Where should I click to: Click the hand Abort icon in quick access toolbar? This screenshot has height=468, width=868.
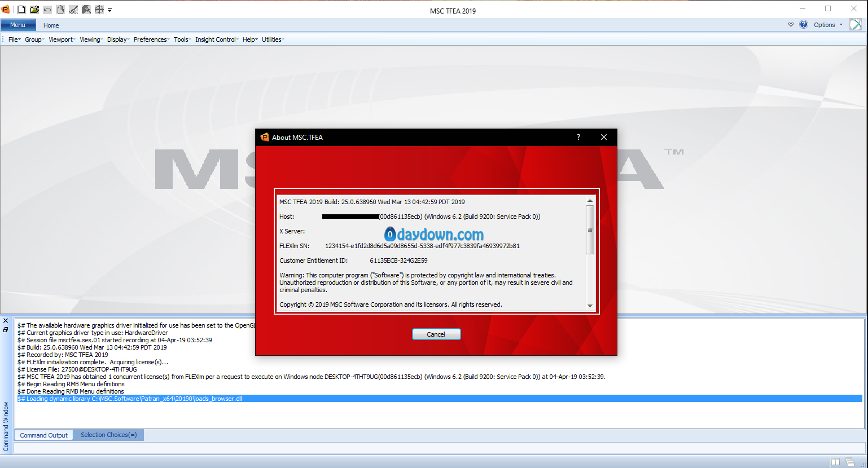[60, 10]
